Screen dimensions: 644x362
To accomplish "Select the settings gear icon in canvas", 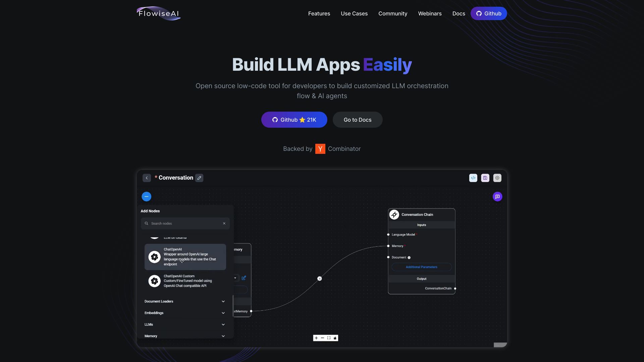I will (497, 178).
